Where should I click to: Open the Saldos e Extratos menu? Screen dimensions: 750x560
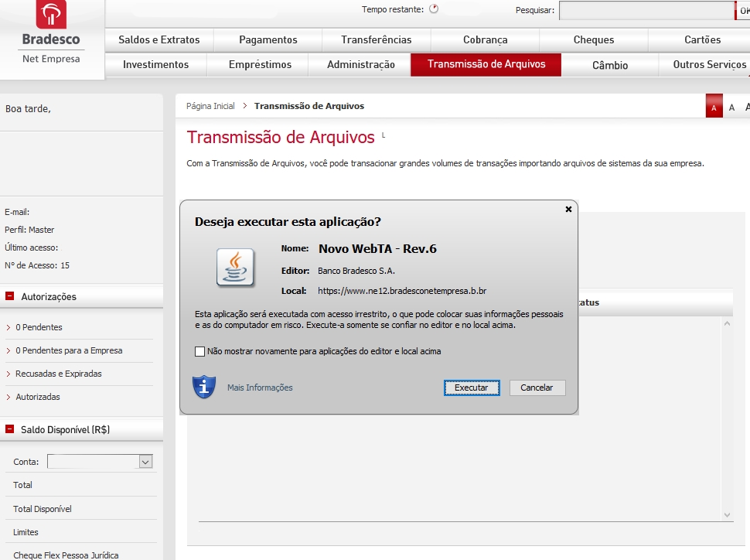coord(159,40)
